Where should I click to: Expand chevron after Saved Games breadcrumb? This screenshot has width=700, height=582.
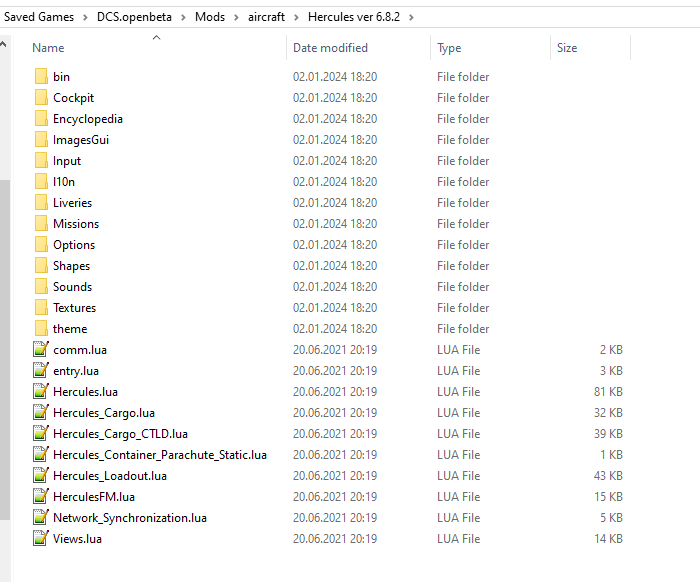coord(85,17)
